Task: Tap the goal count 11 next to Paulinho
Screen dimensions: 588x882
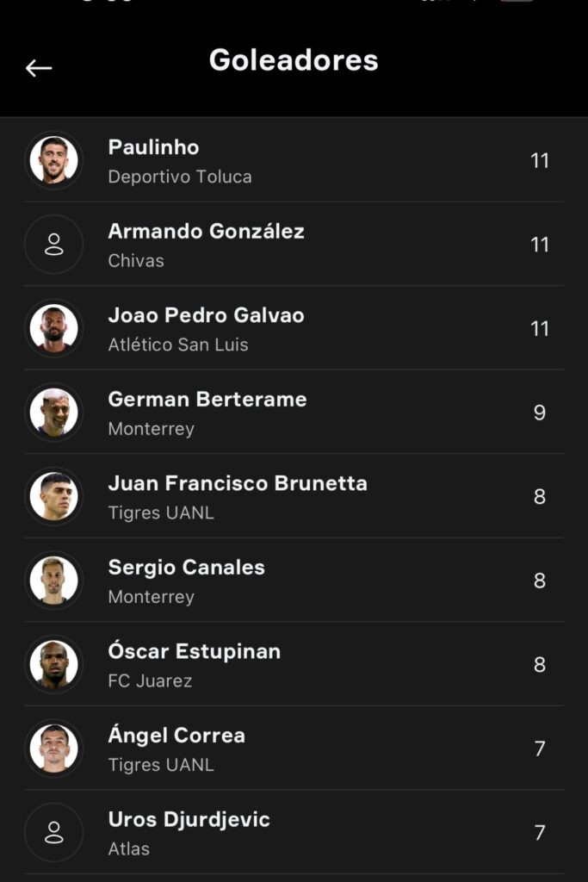Action: coord(542,160)
